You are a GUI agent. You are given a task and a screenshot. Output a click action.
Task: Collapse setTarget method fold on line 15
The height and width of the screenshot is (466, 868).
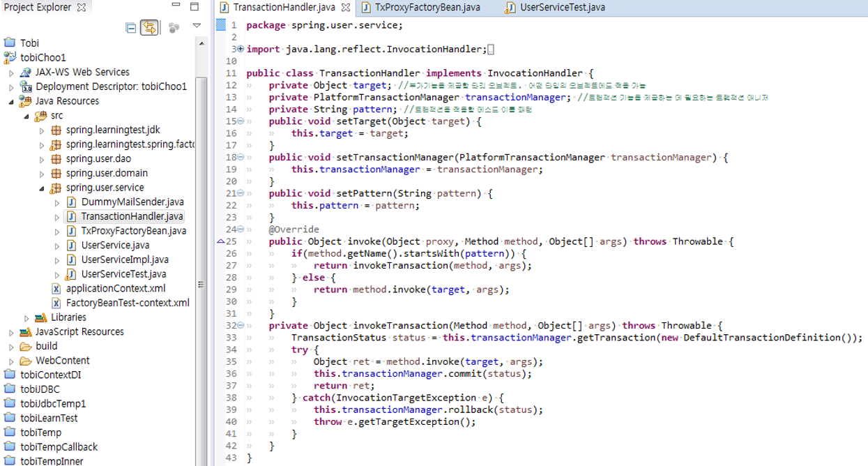241,121
